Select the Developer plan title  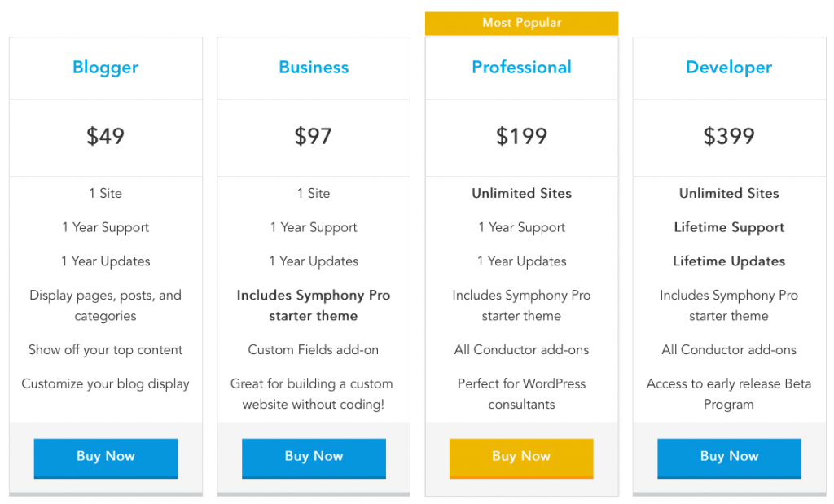[x=729, y=68]
